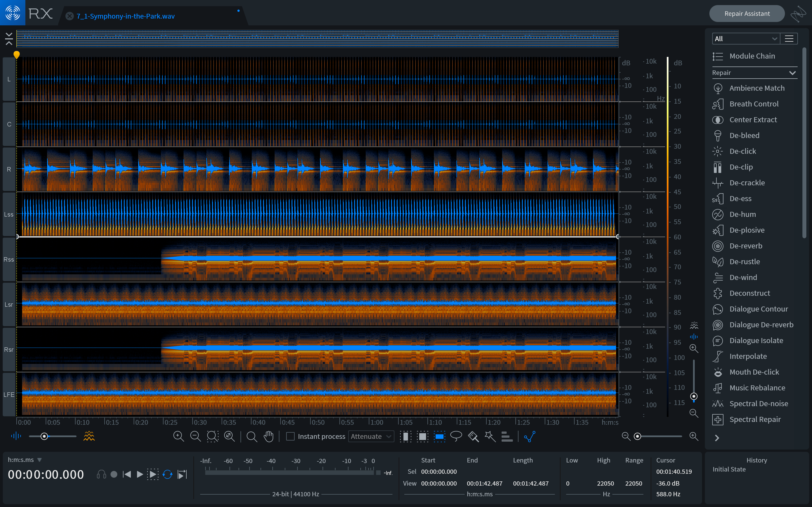Enable the Instant process checkbox

(290, 436)
